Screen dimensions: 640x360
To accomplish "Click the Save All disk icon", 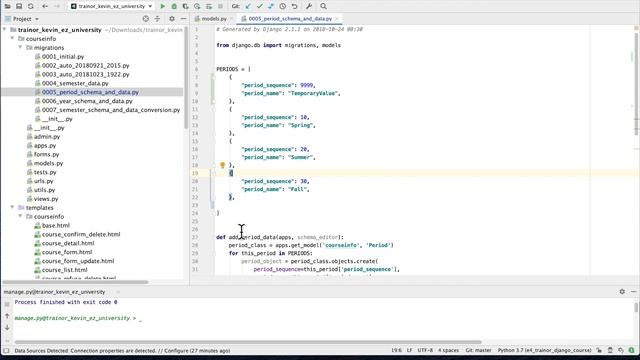I will (x=19, y=6).
